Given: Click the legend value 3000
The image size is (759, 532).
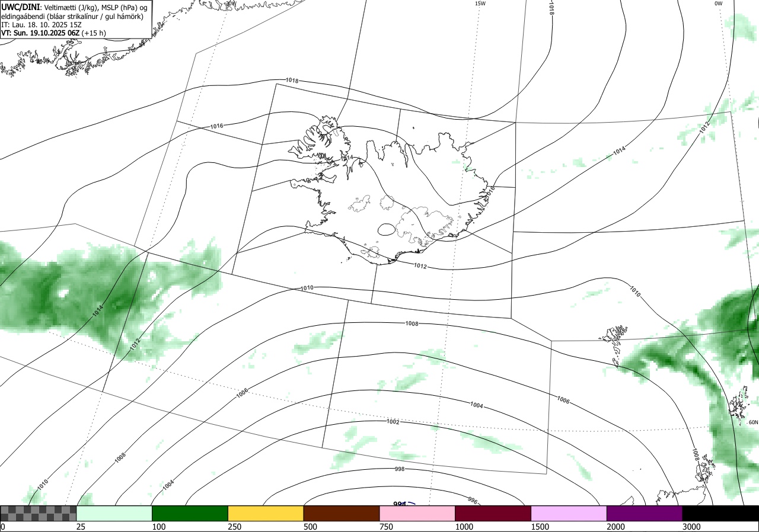Looking at the screenshot, I should 692,527.
